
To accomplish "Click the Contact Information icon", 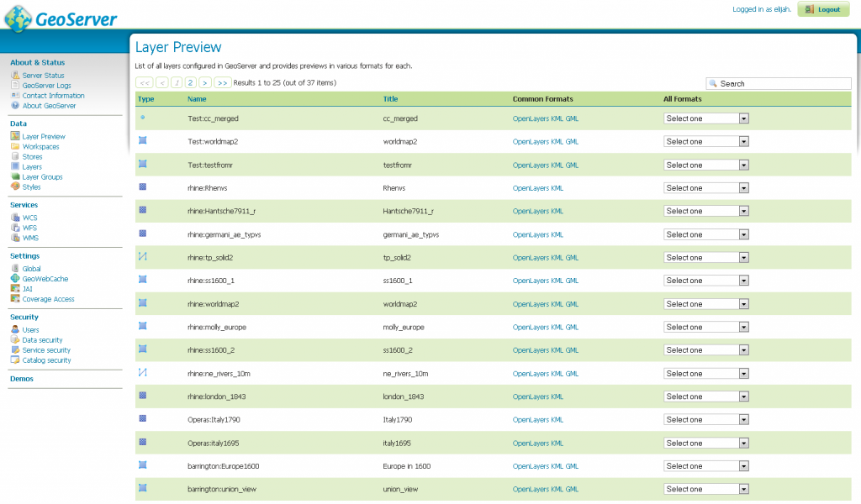I will coord(15,95).
